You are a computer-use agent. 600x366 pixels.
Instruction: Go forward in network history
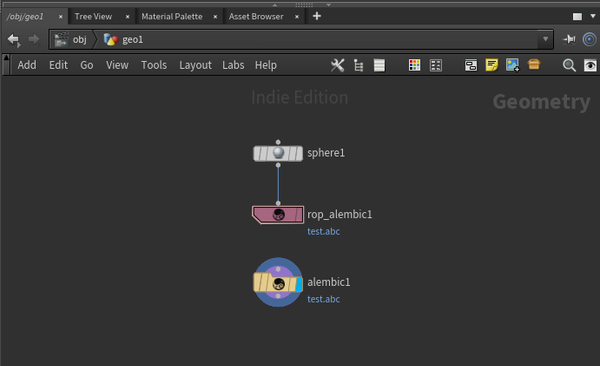pos(34,39)
